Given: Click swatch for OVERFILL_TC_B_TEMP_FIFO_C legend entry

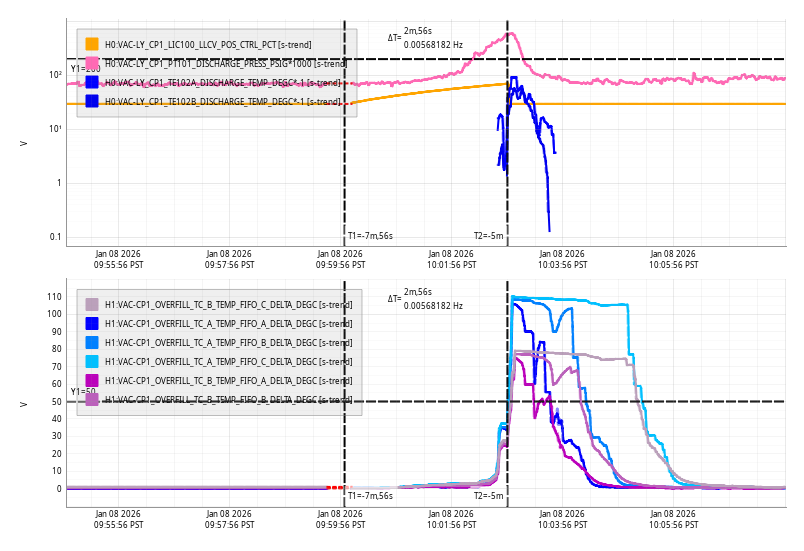Looking at the screenshot, I should 92,304.
